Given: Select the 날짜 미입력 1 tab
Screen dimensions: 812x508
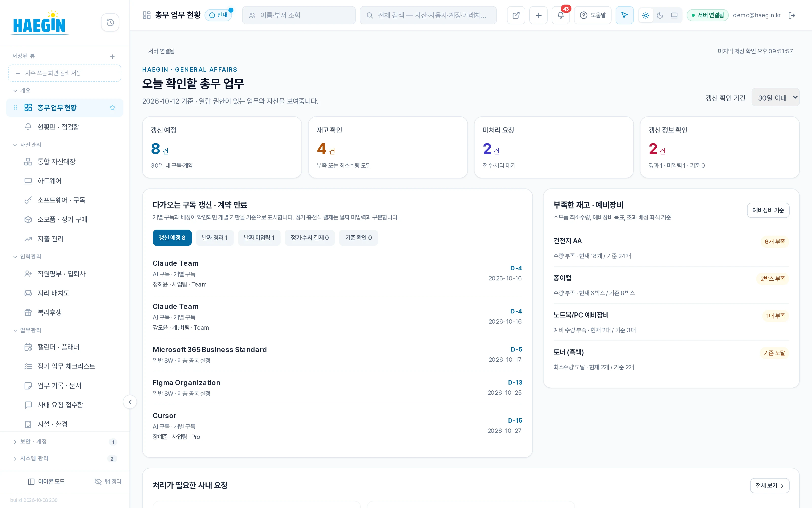Looking at the screenshot, I should point(259,237).
